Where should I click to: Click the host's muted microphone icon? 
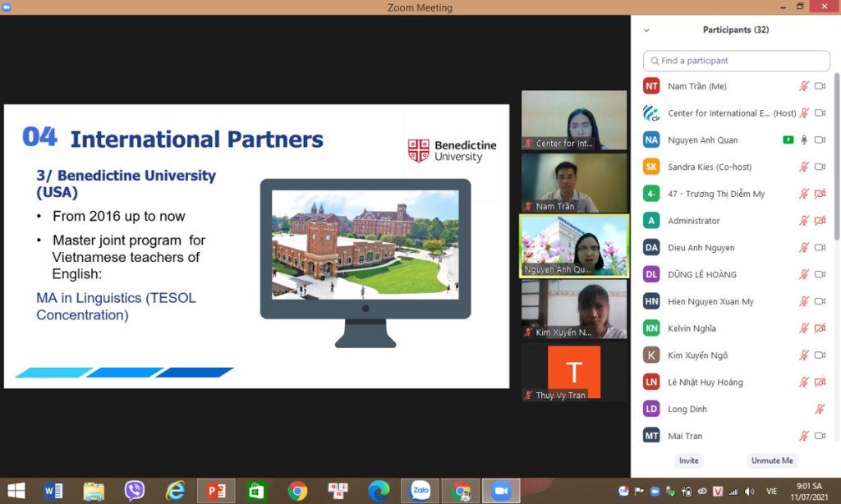803,113
